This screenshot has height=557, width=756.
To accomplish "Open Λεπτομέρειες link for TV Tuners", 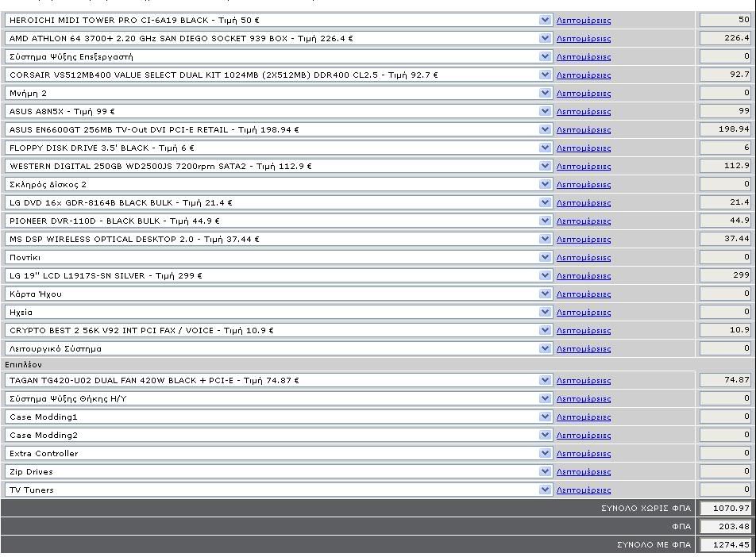I will coord(584,490).
